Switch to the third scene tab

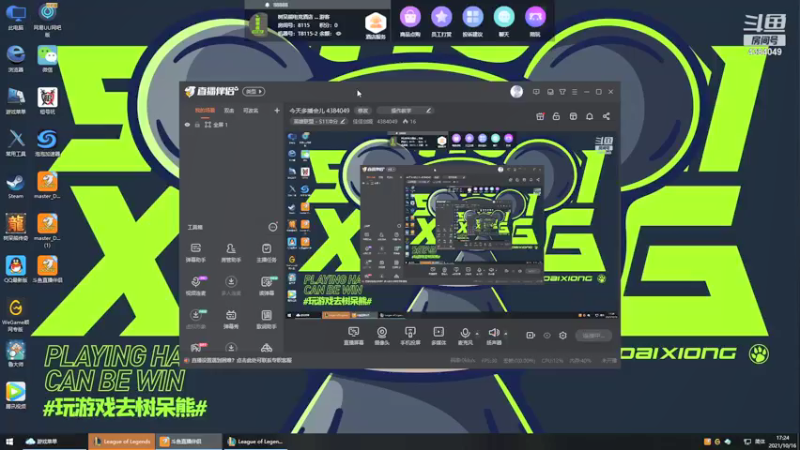(251, 111)
